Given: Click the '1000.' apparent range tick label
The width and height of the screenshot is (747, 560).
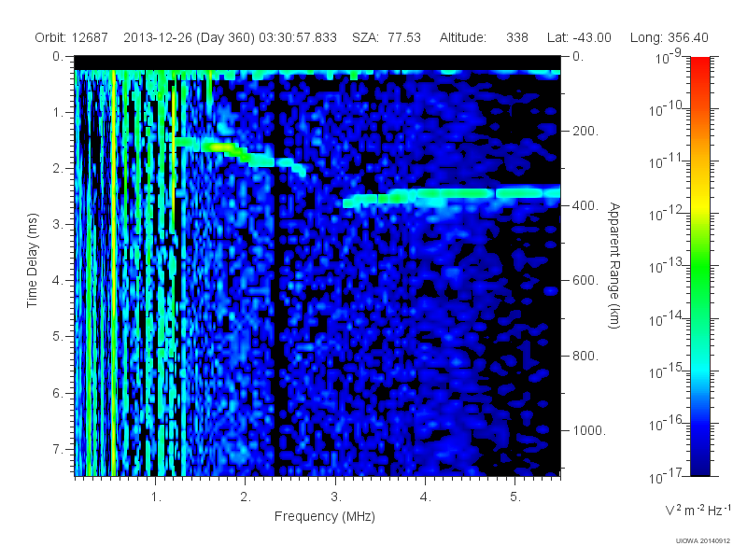Looking at the screenshot, I should pos(589,430).
